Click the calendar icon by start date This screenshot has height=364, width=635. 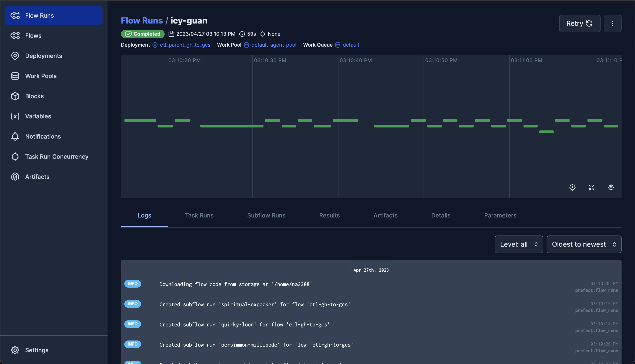tap(171, 34)
